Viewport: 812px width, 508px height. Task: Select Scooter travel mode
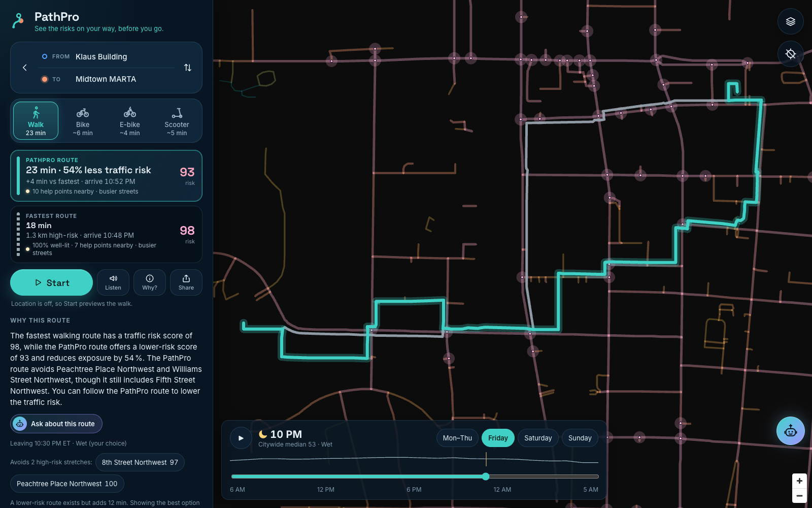177,121
